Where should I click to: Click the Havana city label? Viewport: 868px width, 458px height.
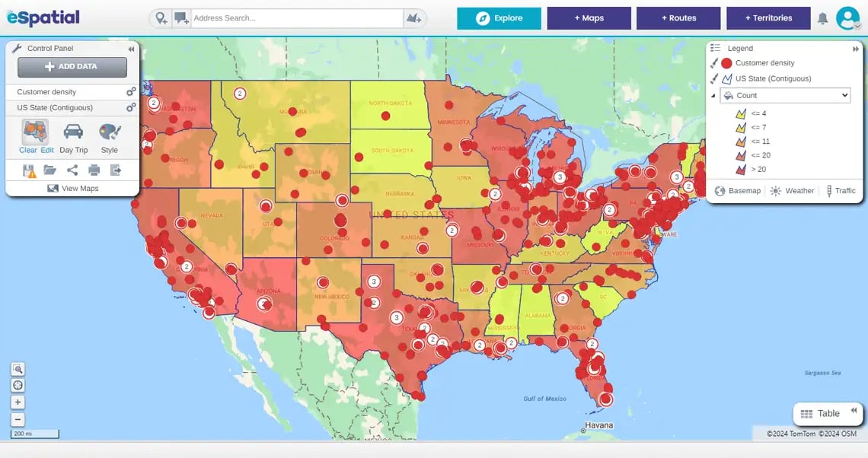pos(599,425)
